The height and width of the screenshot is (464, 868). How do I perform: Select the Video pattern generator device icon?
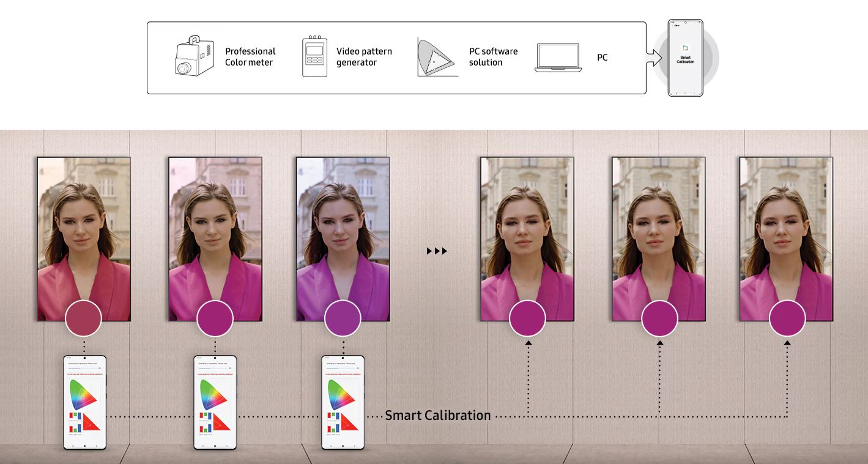point(314,57)
